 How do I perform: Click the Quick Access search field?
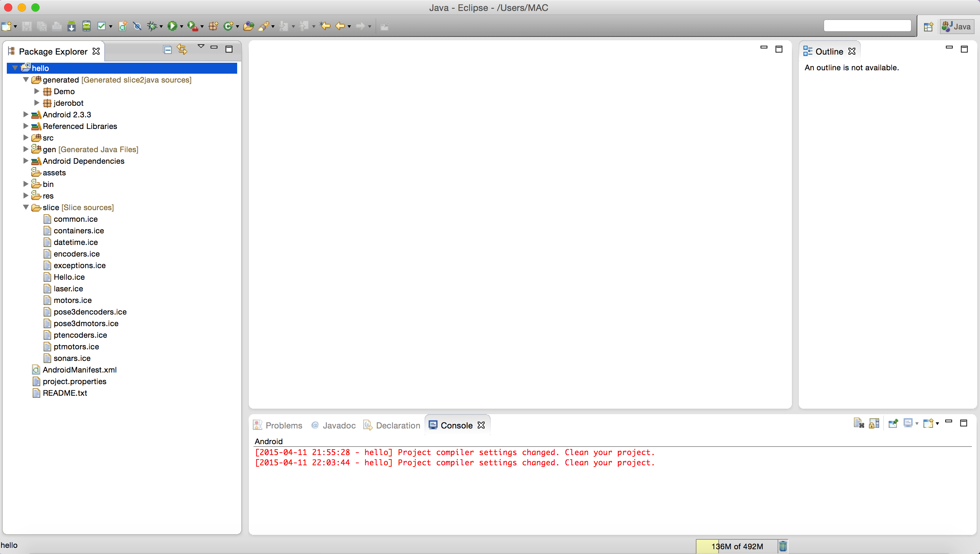pos(867,26)
